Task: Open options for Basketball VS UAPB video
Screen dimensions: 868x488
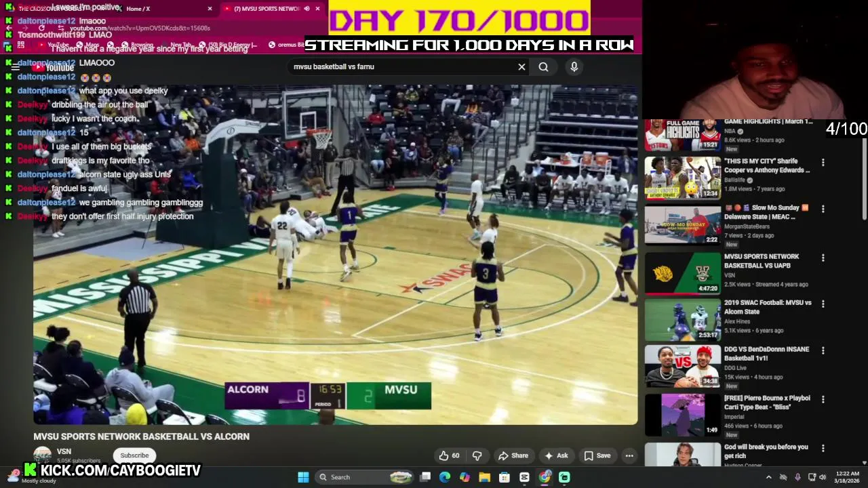Action: pyautogui.click(x=823, y=258)
